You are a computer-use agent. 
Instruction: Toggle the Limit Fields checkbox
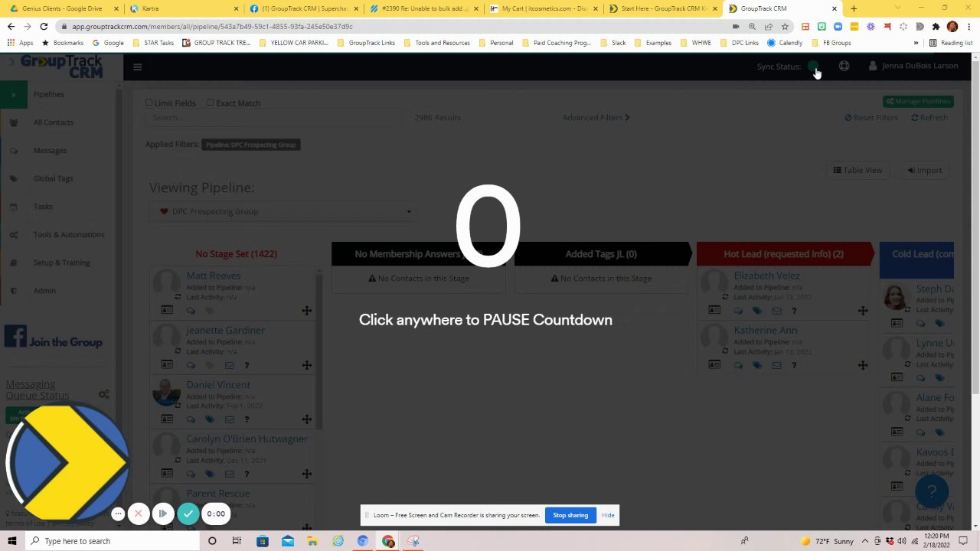149,103
